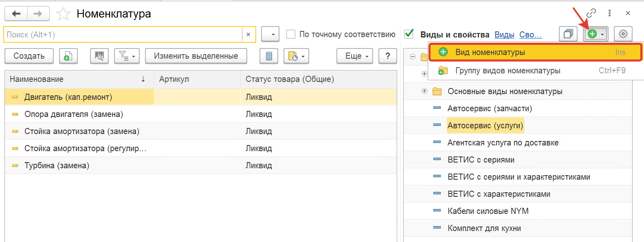Choose the Группу видов номенклатуры menu entry
Viewport: 644px width, 242px height.
[x=535, y=70]
